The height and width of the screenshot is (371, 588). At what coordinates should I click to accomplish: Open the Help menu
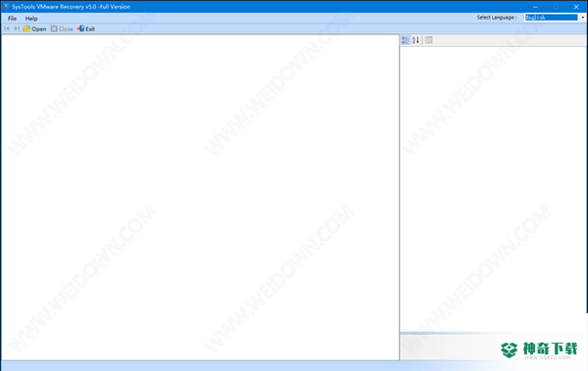31,19
